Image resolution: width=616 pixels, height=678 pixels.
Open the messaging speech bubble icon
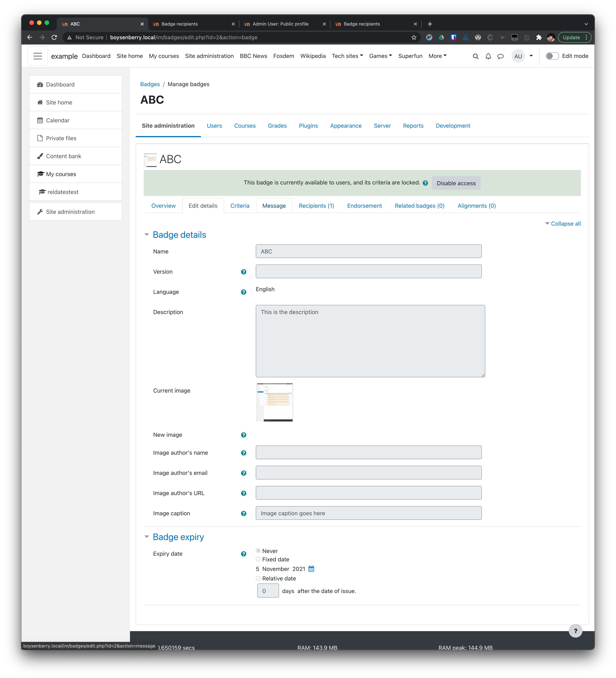[500, 56]
